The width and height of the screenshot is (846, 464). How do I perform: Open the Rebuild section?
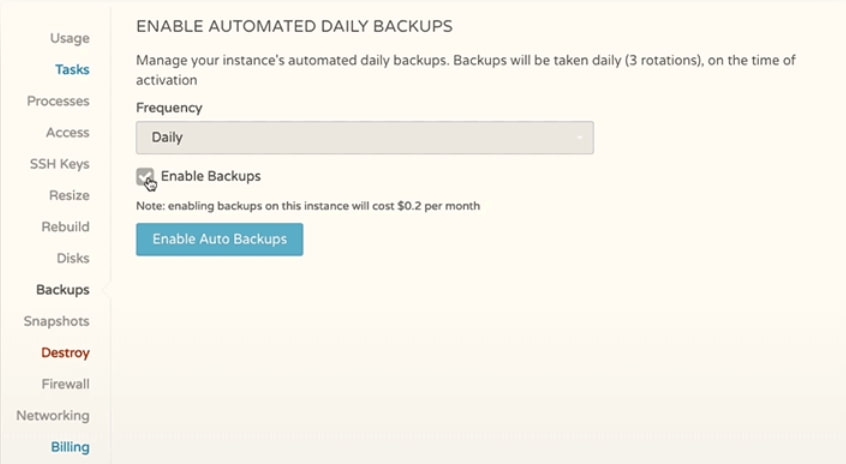click(65, 227)
